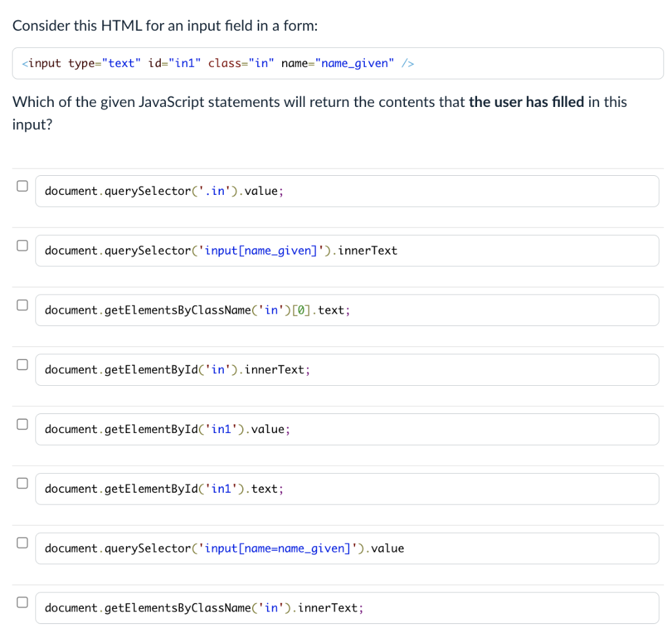Click the getElementById('in1').value code box
Screen dimensions: 672x643
pos(347,429)
